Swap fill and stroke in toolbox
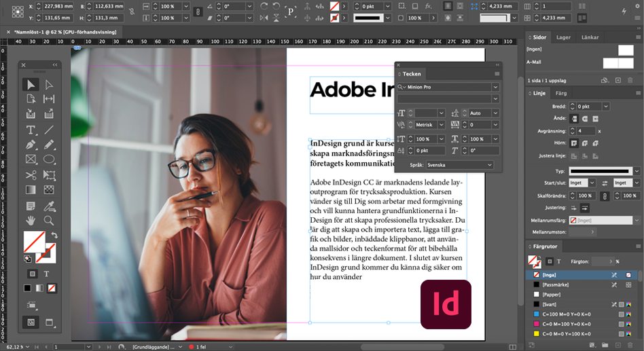 click(x=54, y=235)
